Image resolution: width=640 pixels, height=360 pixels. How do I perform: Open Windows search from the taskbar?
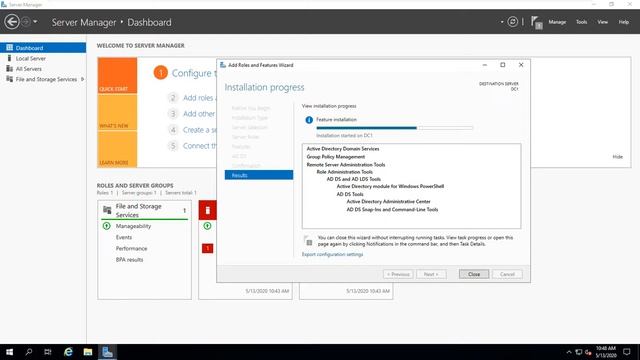29,352
